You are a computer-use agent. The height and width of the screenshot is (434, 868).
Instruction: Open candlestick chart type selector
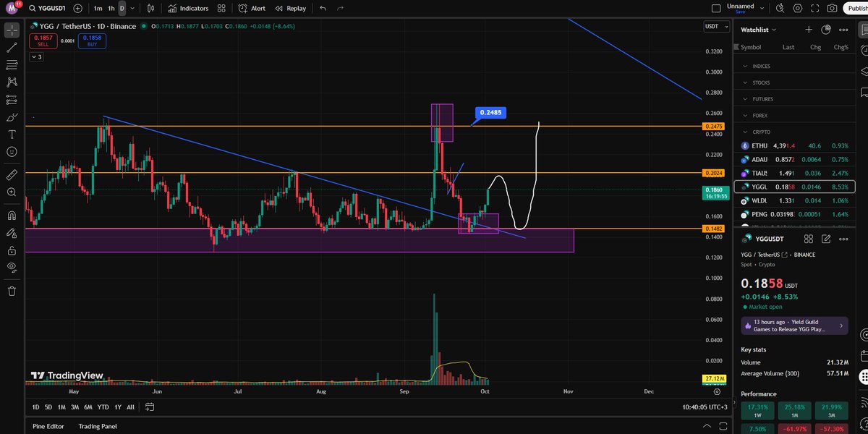coord(150,9)
